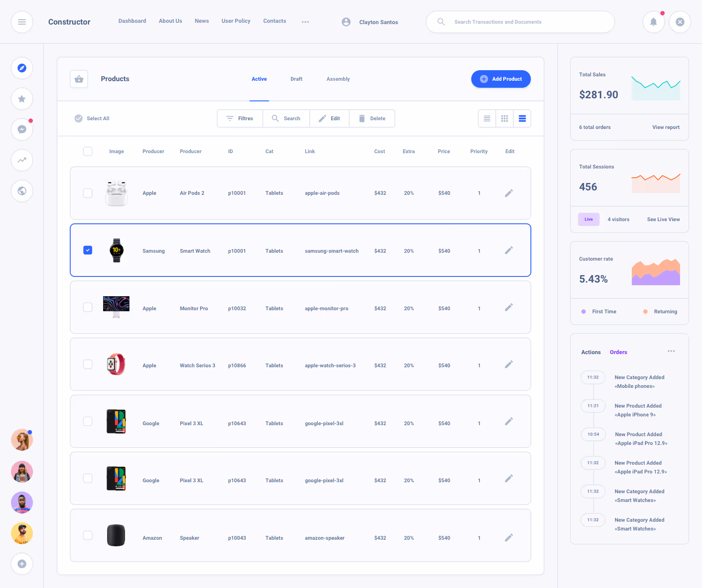
Task: Check the Monitor Pro row checkbox
Action: [88, 307]
